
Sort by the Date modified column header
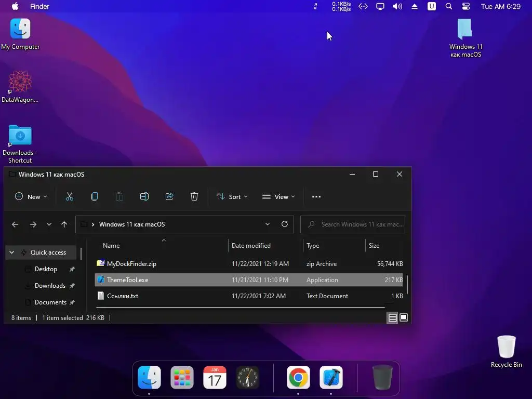point(265,246)
